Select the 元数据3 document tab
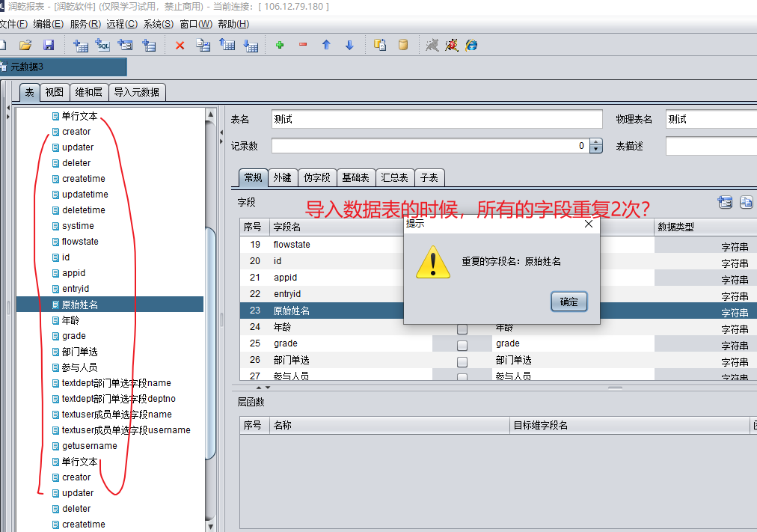This screenshot has height=532, width=757. click(x=63, y=67)
